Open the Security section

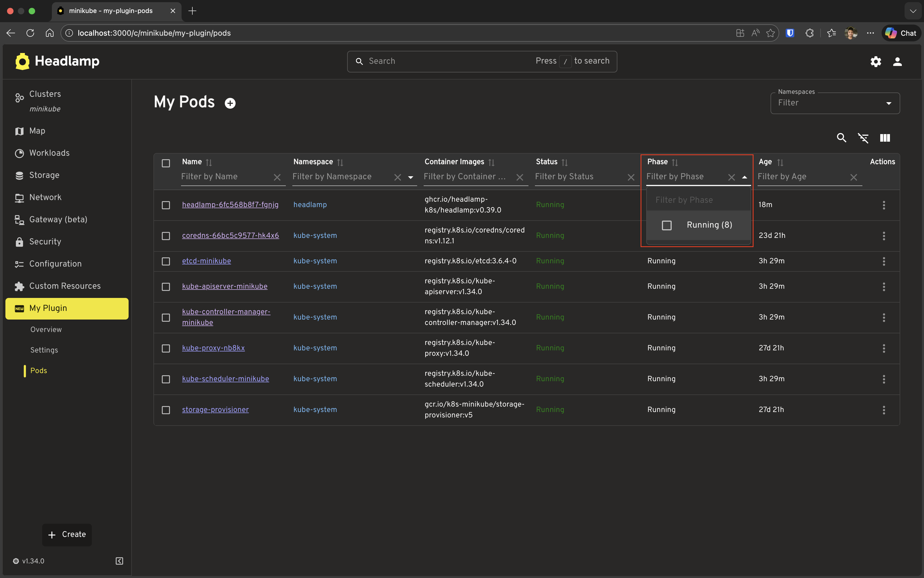[x=45, y=241]
